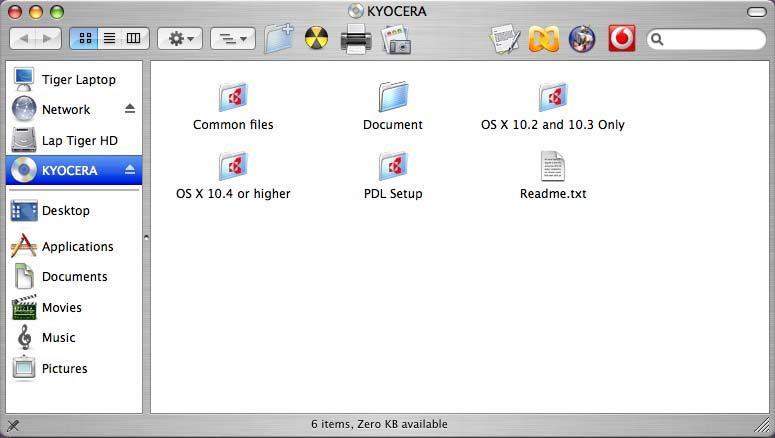Switch to icon view
This screenshot has width=775, height=438.
coord(85,39)
